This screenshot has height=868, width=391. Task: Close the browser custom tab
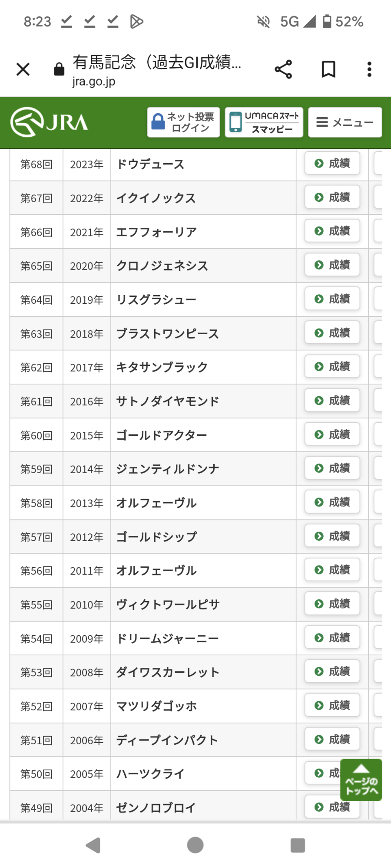click(23, 69)
